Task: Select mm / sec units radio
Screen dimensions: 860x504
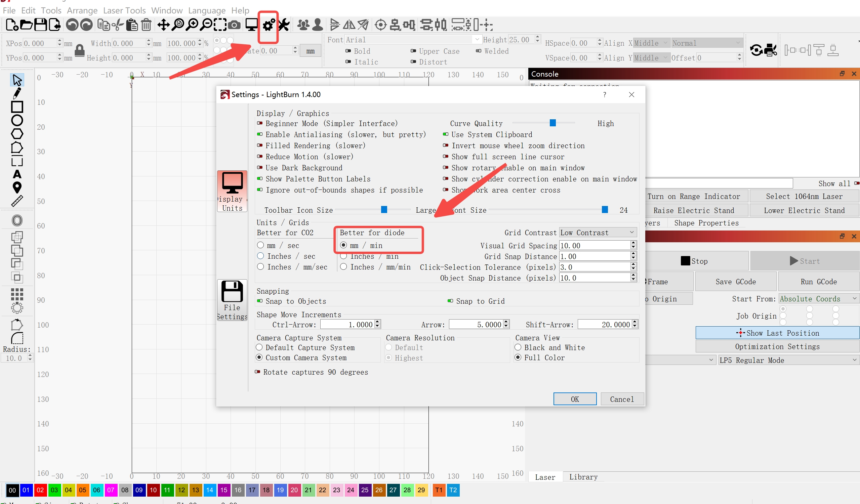Action: click(x=260, y=245)
